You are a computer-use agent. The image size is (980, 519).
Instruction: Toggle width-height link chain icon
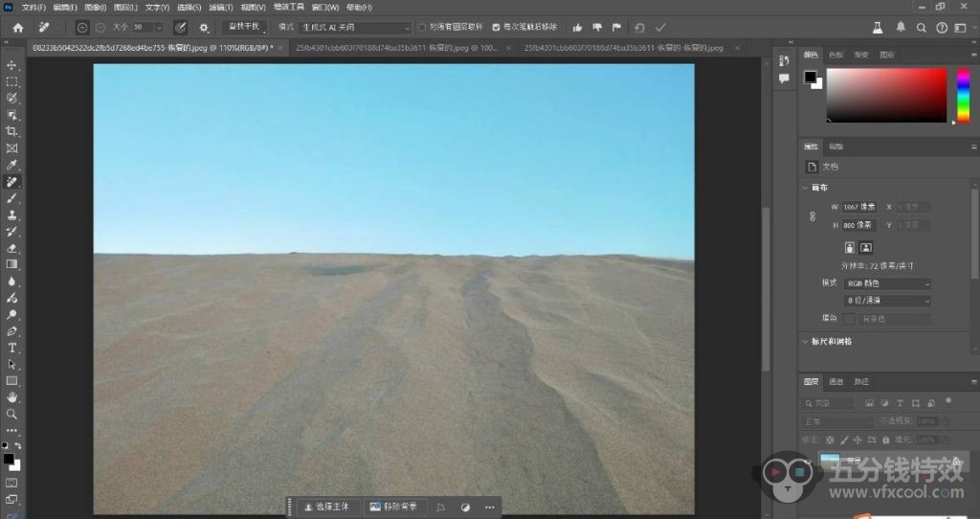click(x=813, y=216)
